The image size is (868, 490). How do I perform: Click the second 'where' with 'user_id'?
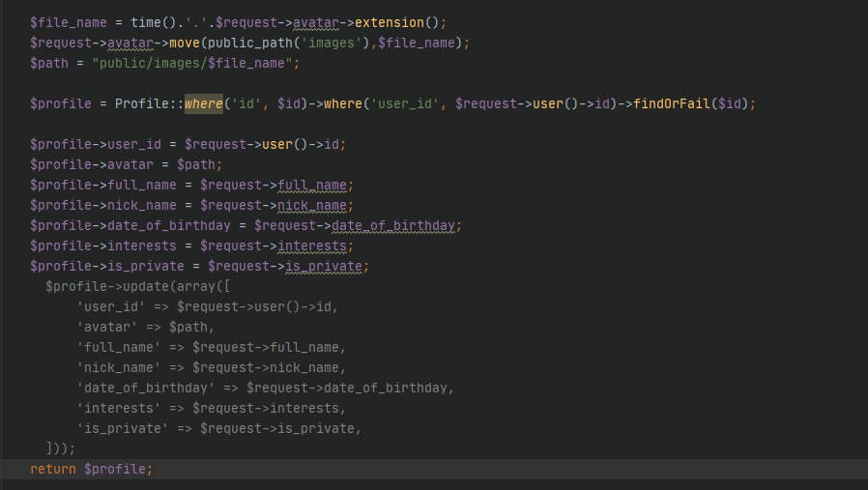click(x=343, y=103)
